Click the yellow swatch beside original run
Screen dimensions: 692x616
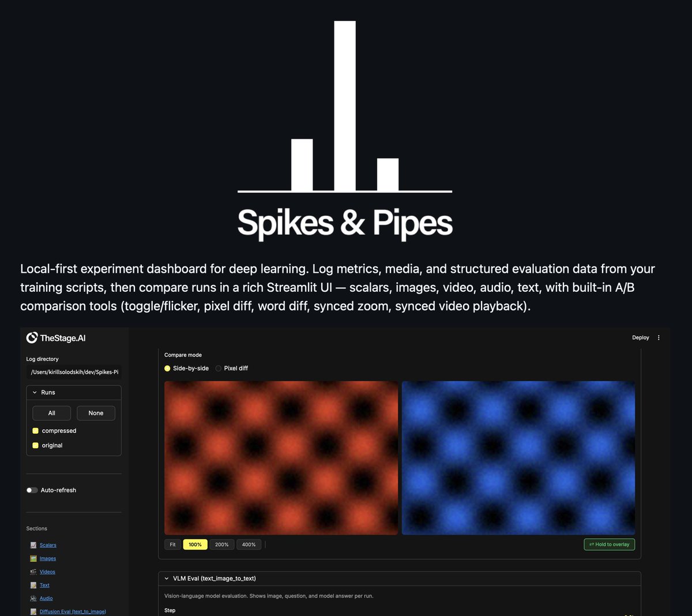(36, 445)
